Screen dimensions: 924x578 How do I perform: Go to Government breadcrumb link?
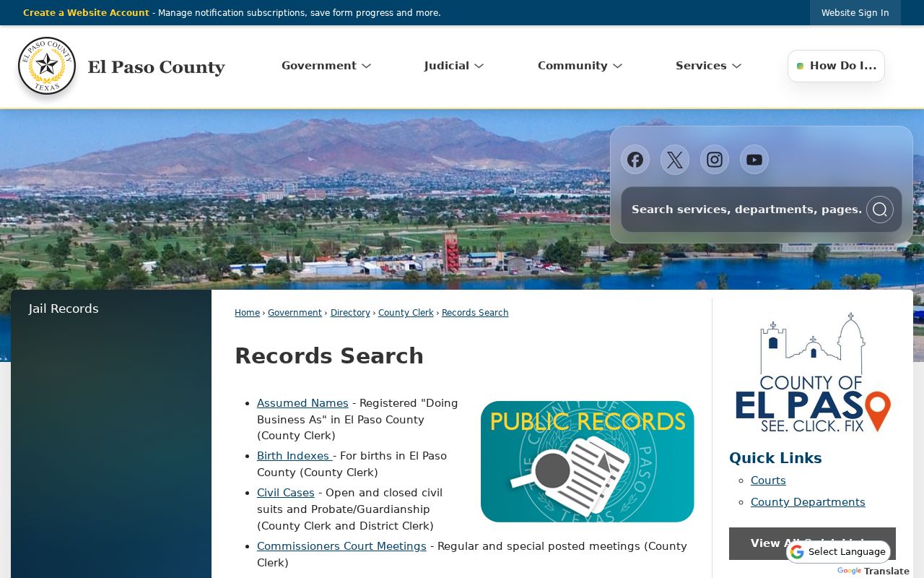pos(295,313)
